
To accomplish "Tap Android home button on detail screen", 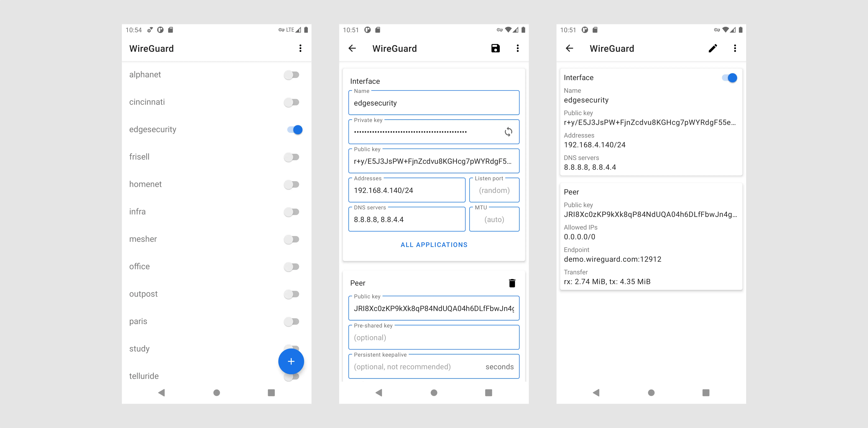I will point(651,393).
